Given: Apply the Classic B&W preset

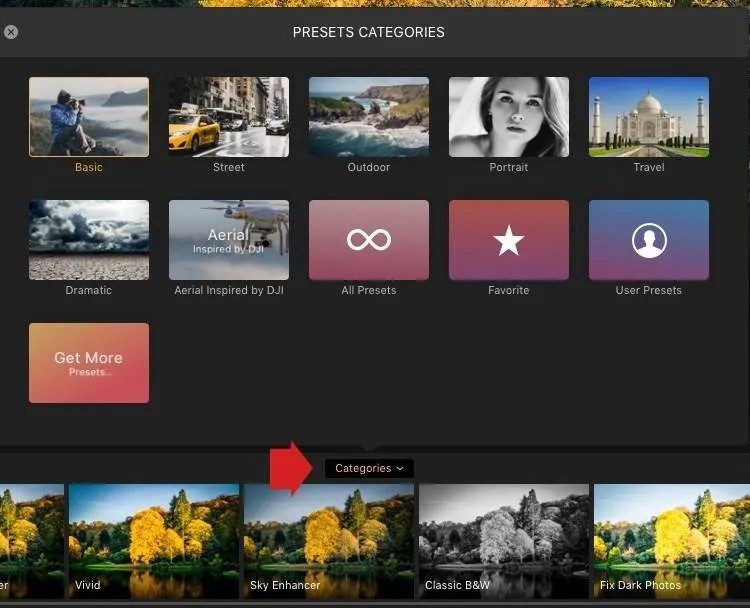Looking at the screenshot, I should [x=504, y=541].
